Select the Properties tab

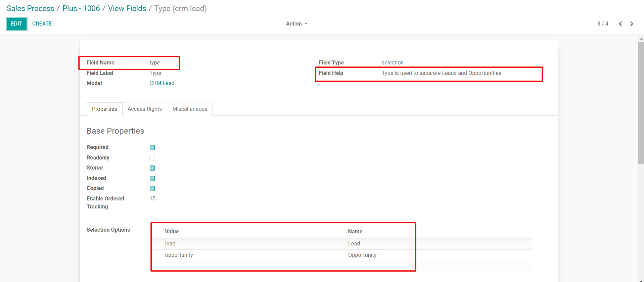(104, 109)
